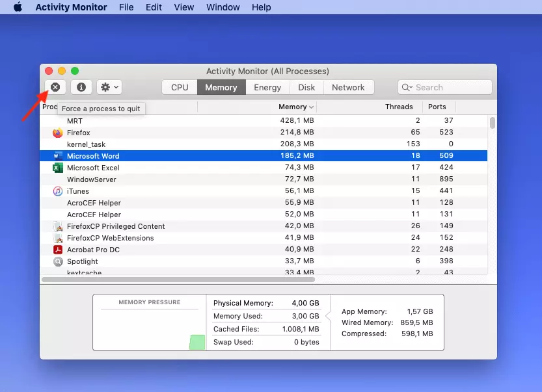
Task: Click the iTunes icon in process list
Action: [58, 191]
